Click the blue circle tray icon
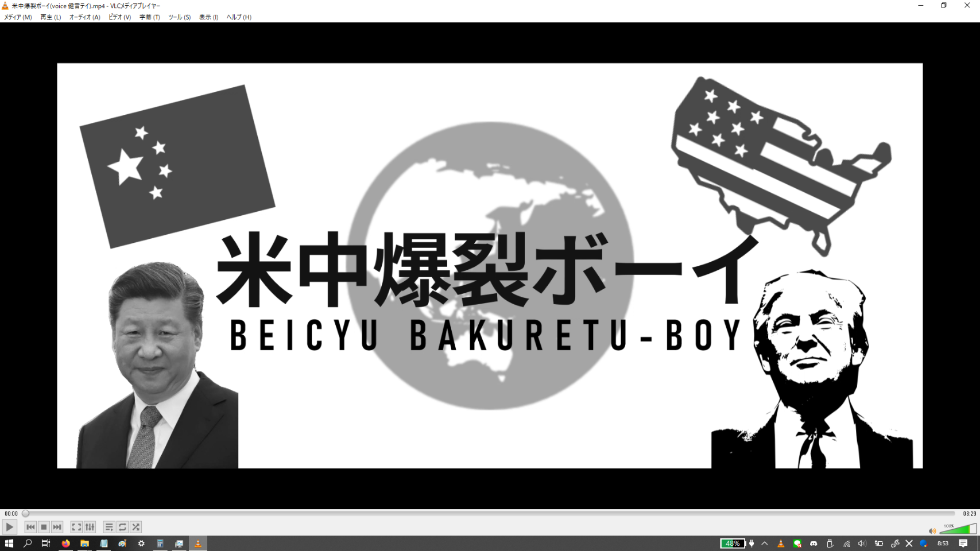 coord(923,544)
